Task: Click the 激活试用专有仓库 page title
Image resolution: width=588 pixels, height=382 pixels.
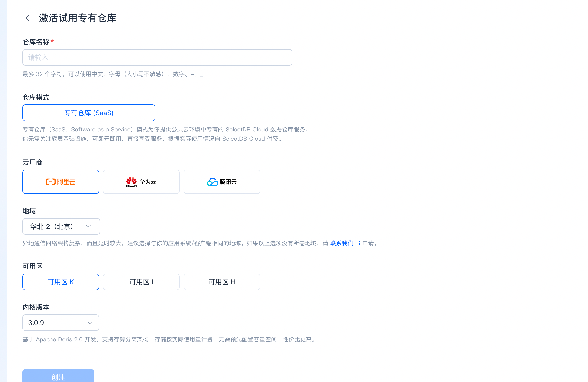Action: (x=77, y=18)
